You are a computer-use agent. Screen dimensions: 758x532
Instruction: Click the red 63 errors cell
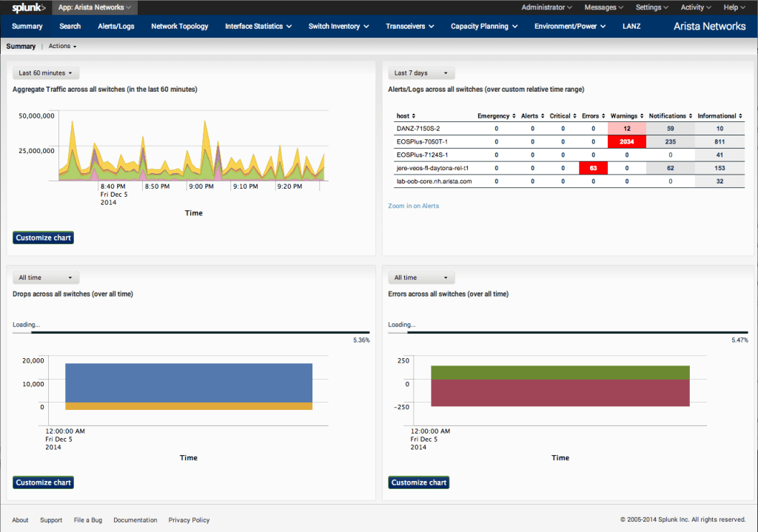[x=593, y=168]
